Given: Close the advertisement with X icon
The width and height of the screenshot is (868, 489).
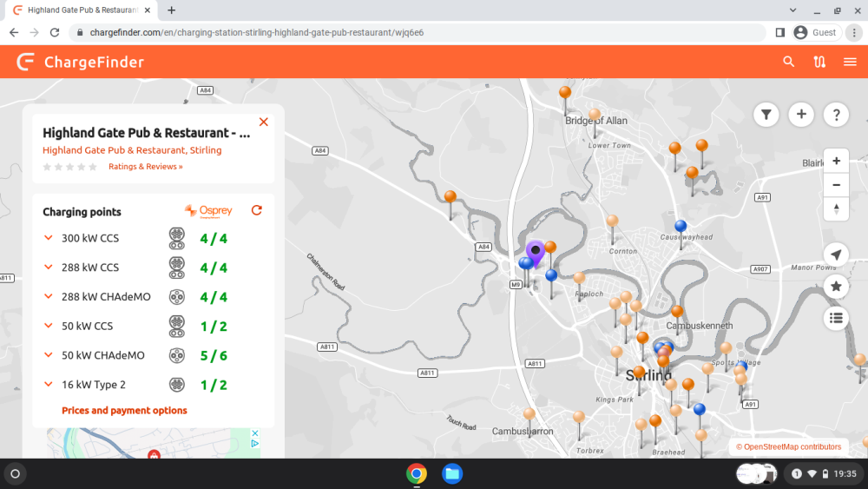Looking at the screenshot, I should tap(254, 433).
